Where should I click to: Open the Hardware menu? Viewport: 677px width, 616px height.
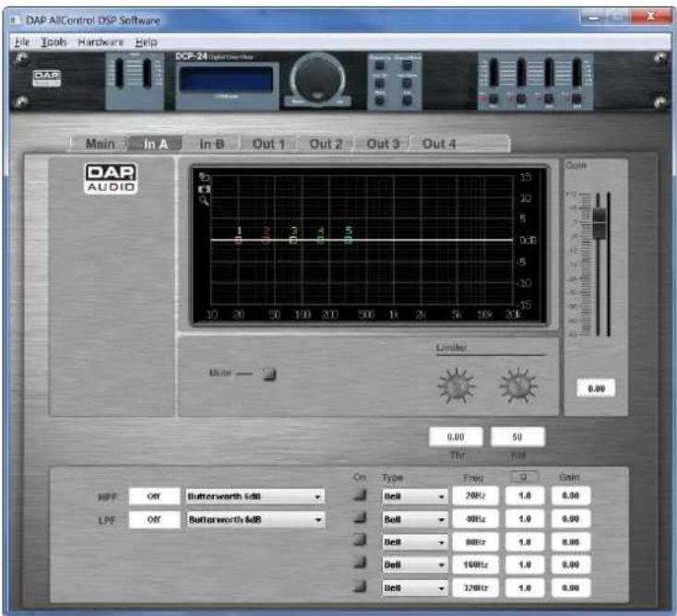click(101, 42)
